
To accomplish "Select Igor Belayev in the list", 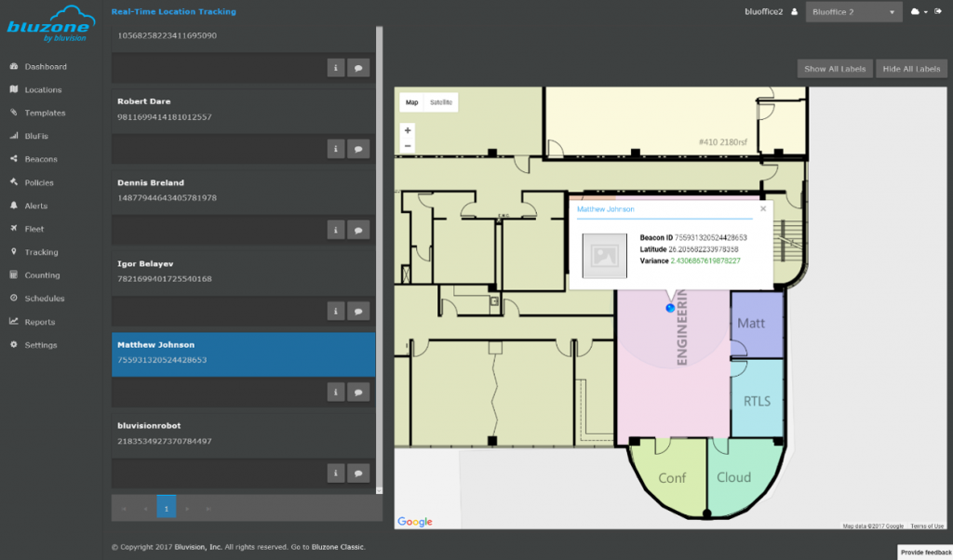I will point(243,273).
